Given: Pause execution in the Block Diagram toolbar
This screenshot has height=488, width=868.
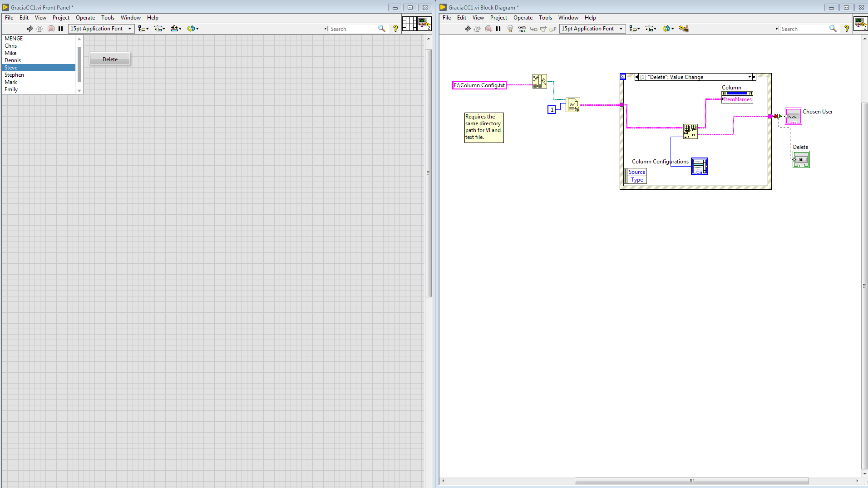Looking at the screenshot, I should pos(498,29).
